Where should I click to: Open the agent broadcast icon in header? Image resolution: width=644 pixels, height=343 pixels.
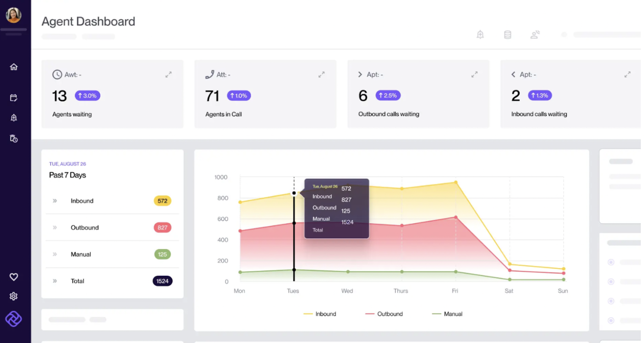535,34
